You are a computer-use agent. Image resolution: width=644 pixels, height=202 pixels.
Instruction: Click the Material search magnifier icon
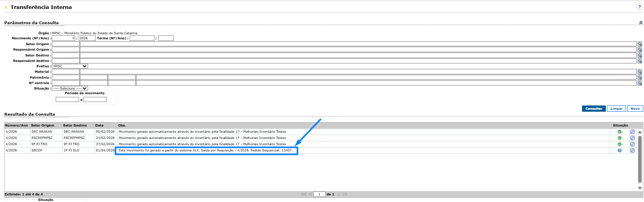point(639,72)
